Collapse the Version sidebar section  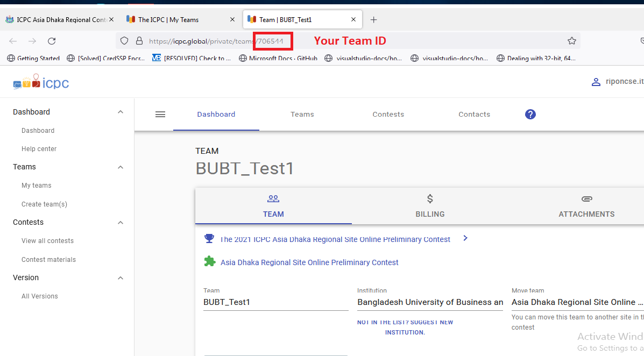coord(121,278)
